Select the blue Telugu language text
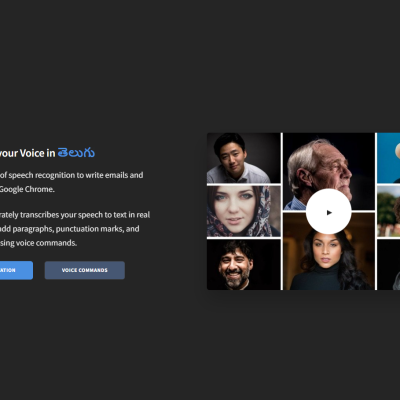Screen dimensions: 400x400 [76, 153]
